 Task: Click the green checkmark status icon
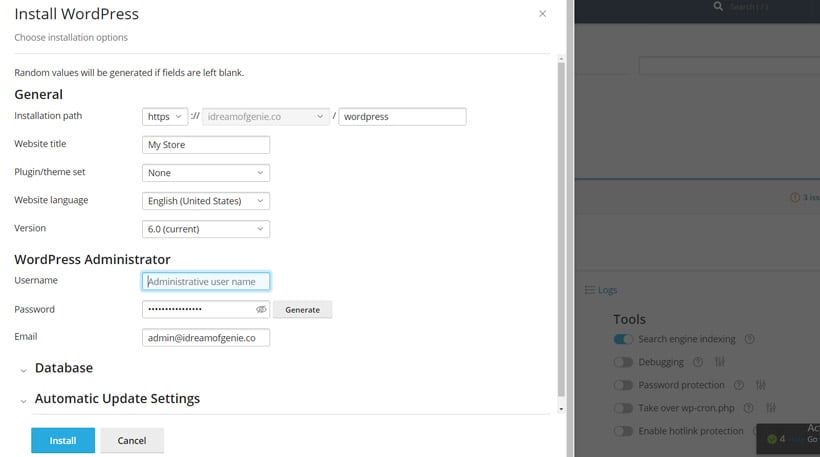coord(772,439)
